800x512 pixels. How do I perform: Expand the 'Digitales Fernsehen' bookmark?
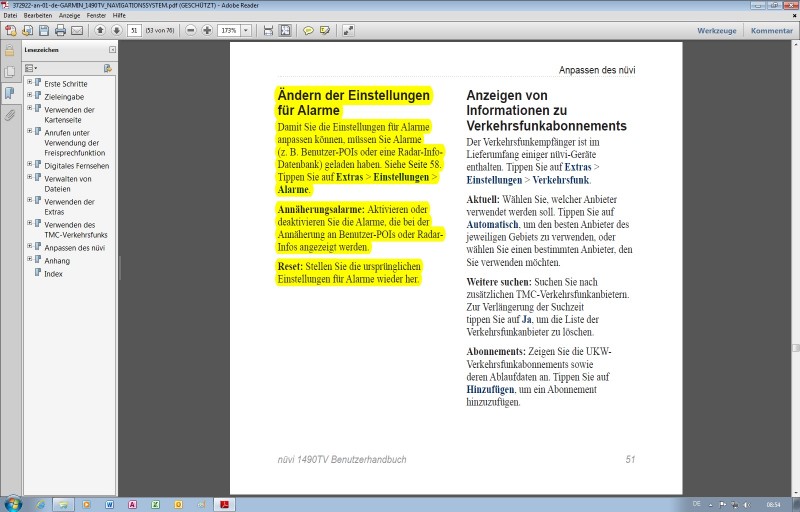[29, 164]
